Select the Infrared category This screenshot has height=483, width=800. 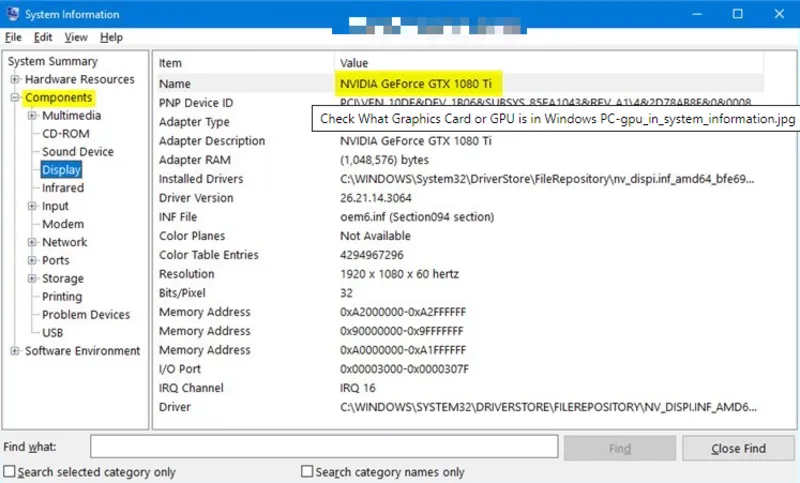coord(63,188)
